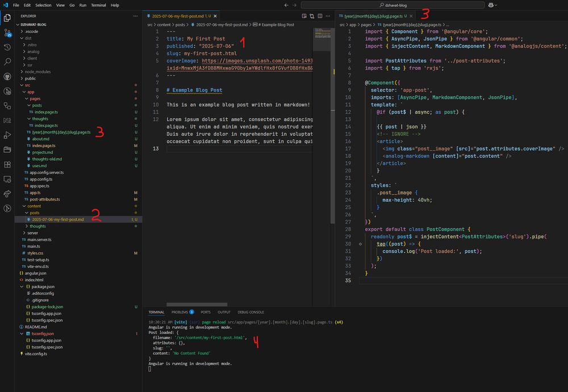The image size is (568, 392).
Task: Open the Nx Console icon in activity bar
Action: tap(7, 120)
